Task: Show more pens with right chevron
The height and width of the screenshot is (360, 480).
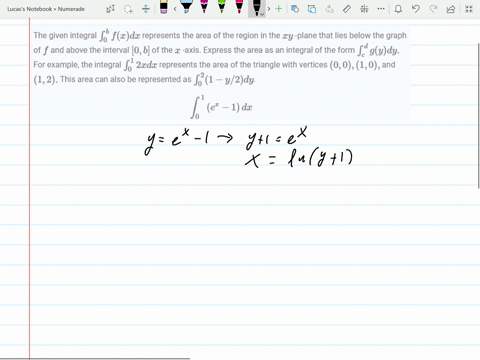Action: (x=269, y=9)
